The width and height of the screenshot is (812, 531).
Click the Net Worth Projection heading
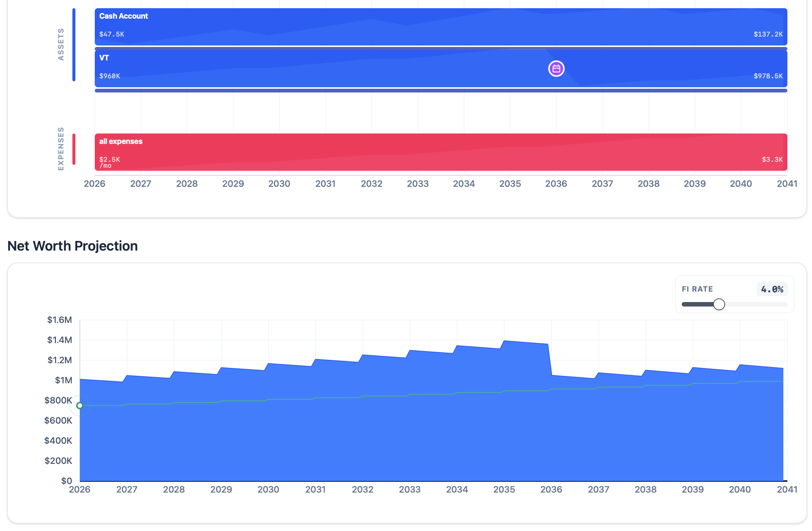click(x=72, y=246)
